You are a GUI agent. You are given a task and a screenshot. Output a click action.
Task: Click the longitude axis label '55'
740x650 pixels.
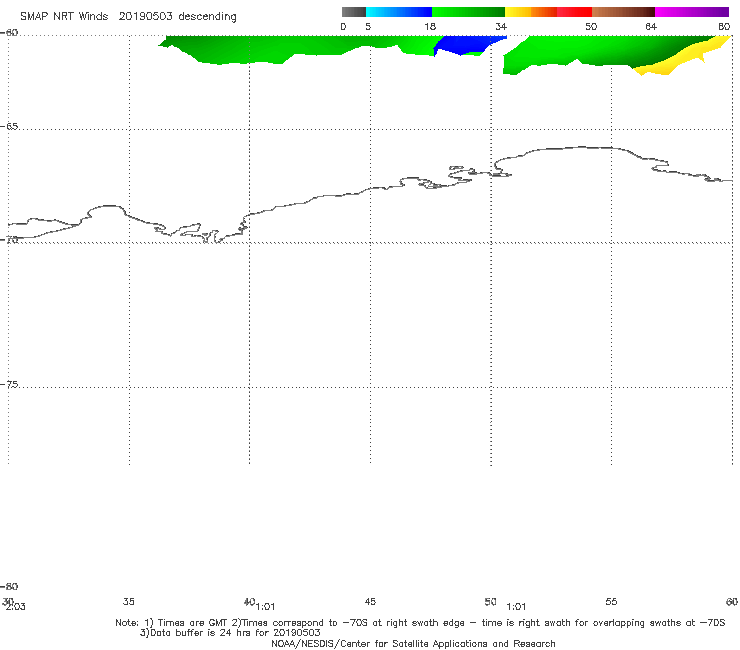pyautogui.click(x=611, y=601)
